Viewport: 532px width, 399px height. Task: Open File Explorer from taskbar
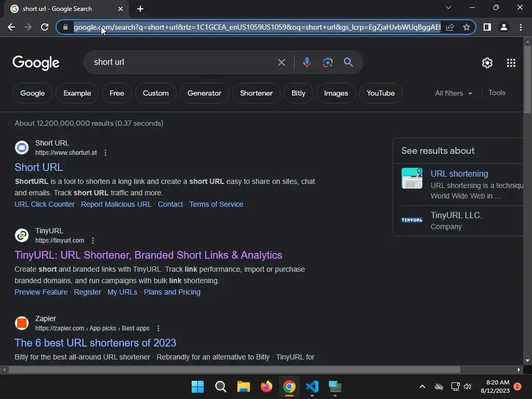pos(243,387)
